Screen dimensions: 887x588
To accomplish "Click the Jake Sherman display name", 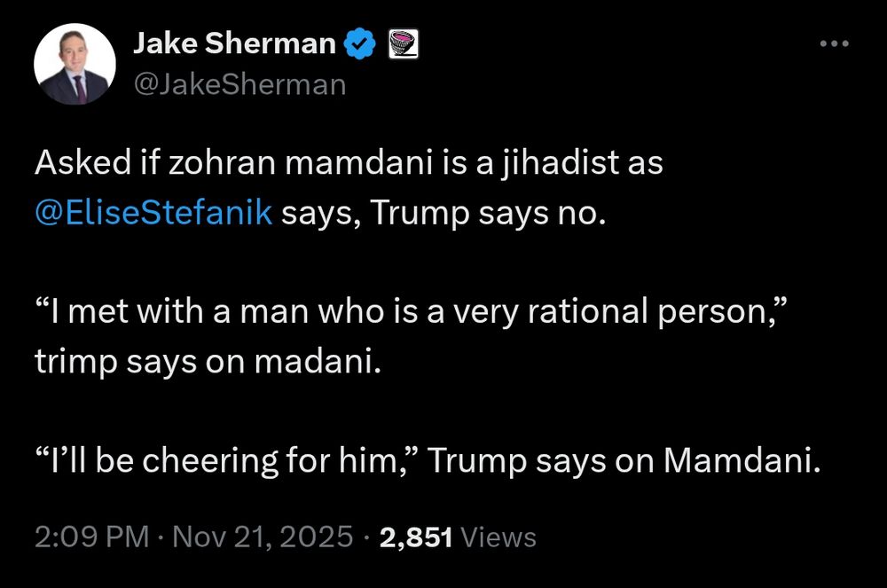I will tap(234, 43).
